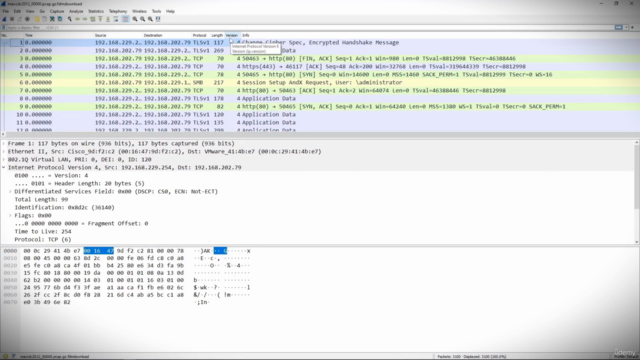Screen dimensions: 640x360
Task: Restart the current capture
Action: pos(20,19)
